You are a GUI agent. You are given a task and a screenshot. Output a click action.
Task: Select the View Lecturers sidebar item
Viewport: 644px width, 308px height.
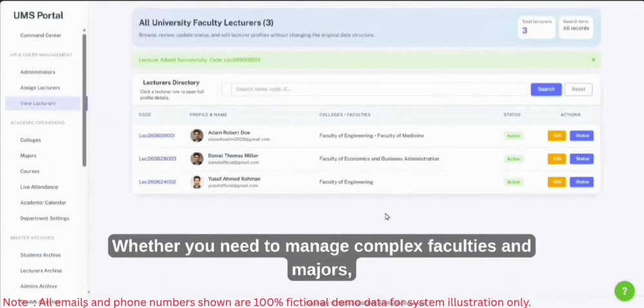[x=43, y=103]
